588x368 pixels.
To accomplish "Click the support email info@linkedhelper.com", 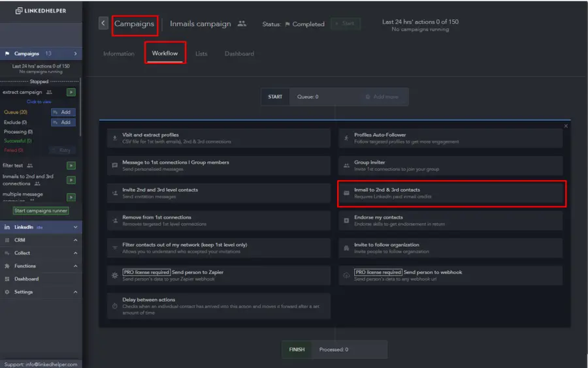I will click(x=52, y=364).
